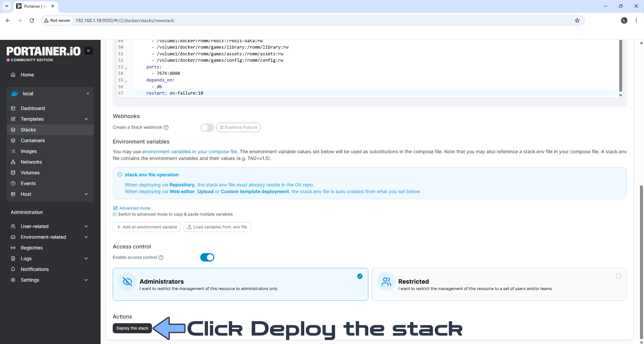The height and width of the screenshot is (344, 644).
Task: Click the Dashboard layout icon
Action: tap(13, 108)
